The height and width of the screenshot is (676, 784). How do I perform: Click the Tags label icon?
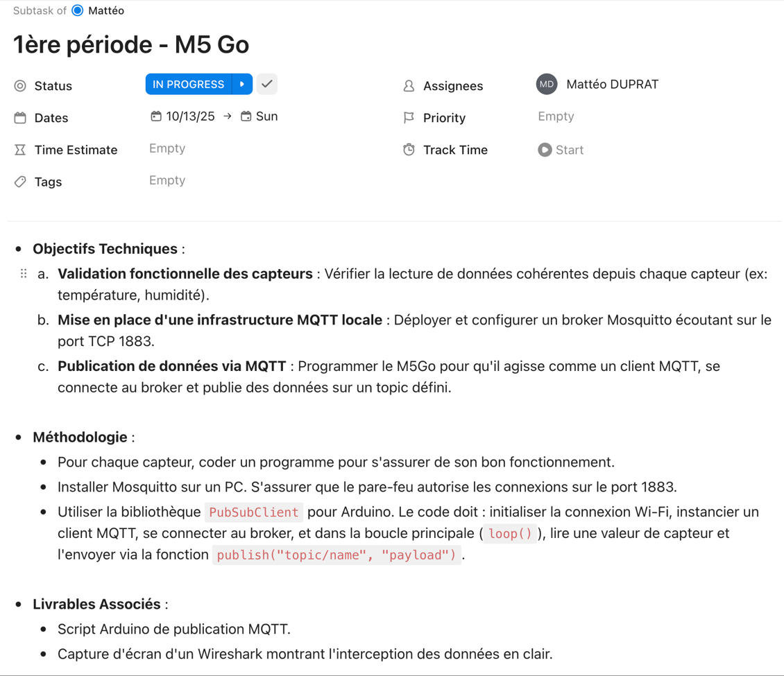point(19,181)
